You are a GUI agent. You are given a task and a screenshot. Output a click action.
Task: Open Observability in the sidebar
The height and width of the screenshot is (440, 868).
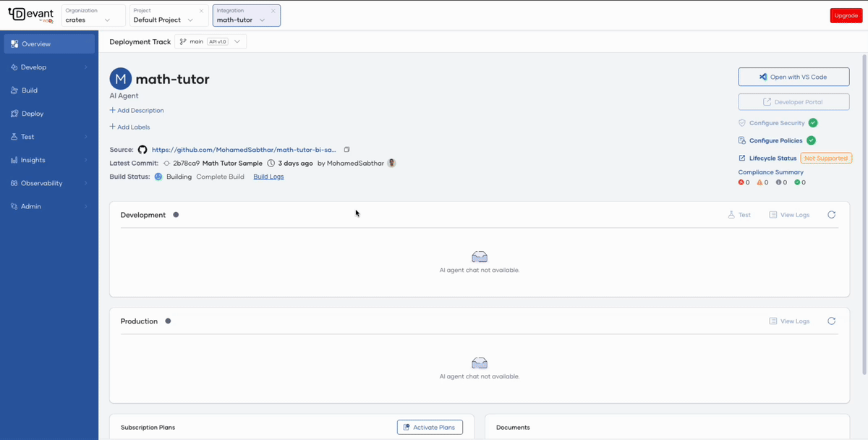click(49, 183)
